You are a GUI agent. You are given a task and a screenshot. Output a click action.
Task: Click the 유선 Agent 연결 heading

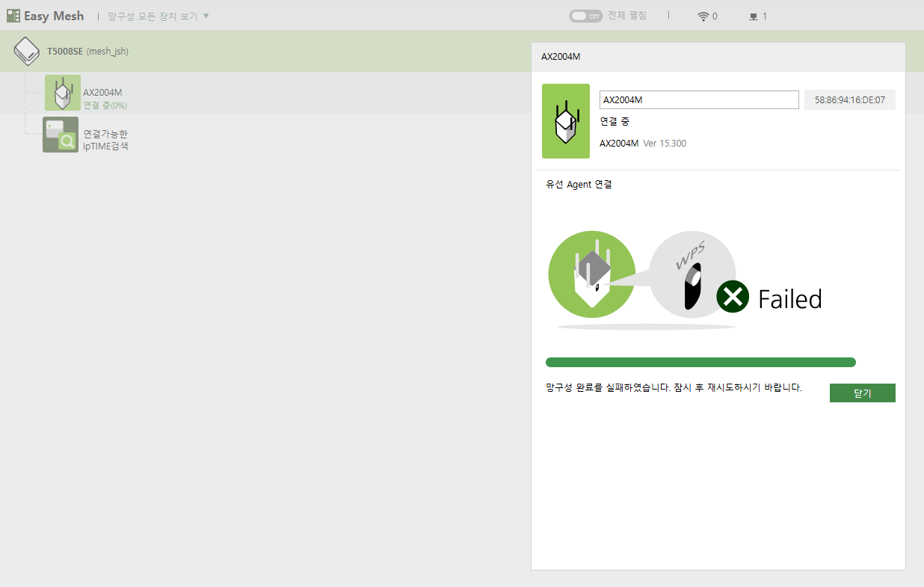pyautogui.click(x=579, y=185)
